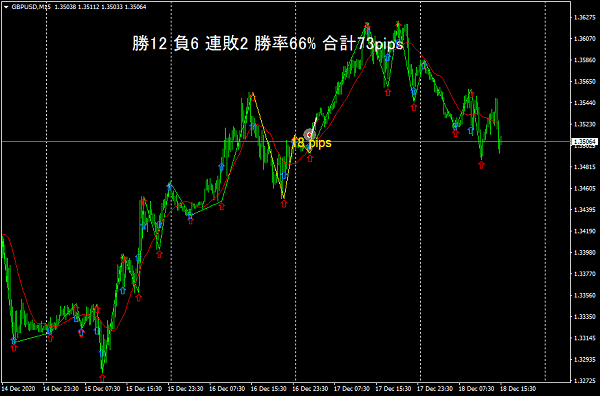Viewport: 600px width, 396px height.
Task: Click price label 1.35440 on the axis
Action: tap(585, 103)
